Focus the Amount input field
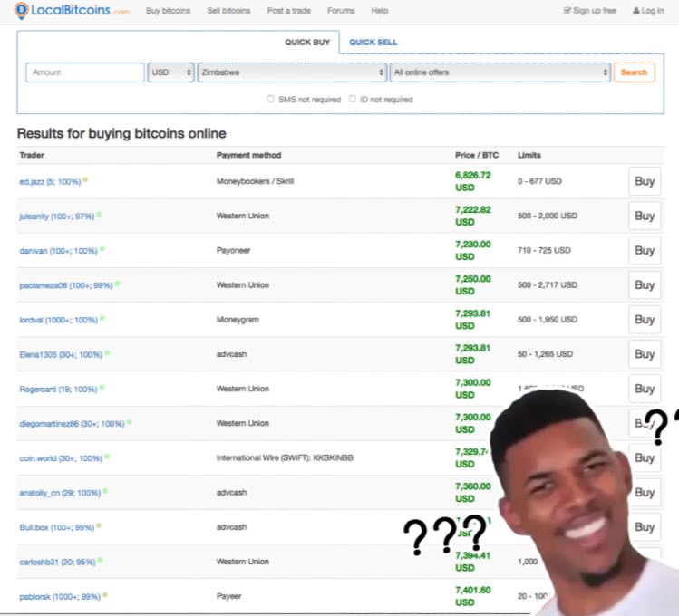The width and height of the screenshot is (679, 616). point(85,72)
